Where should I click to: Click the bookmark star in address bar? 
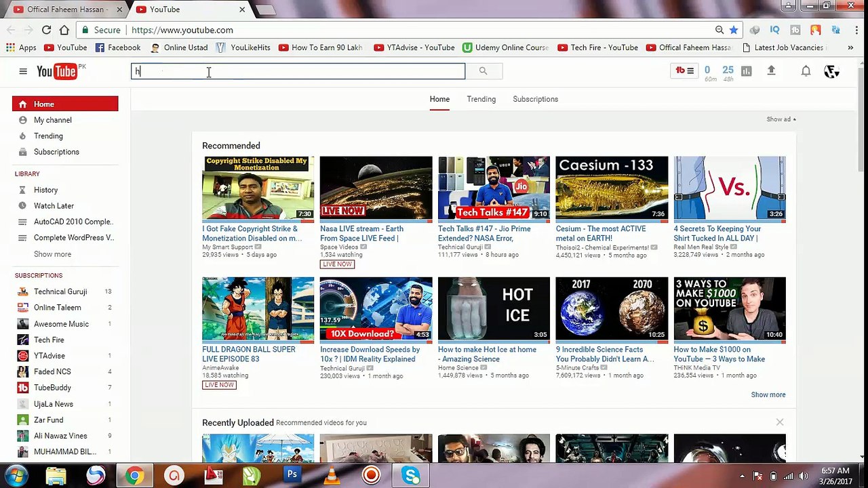[734, 30]
